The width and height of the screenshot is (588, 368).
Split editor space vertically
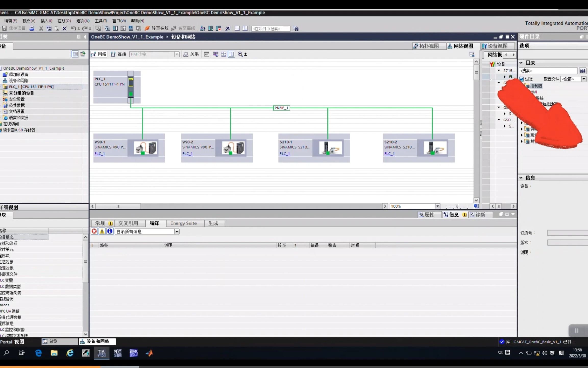tap(245, 28)
